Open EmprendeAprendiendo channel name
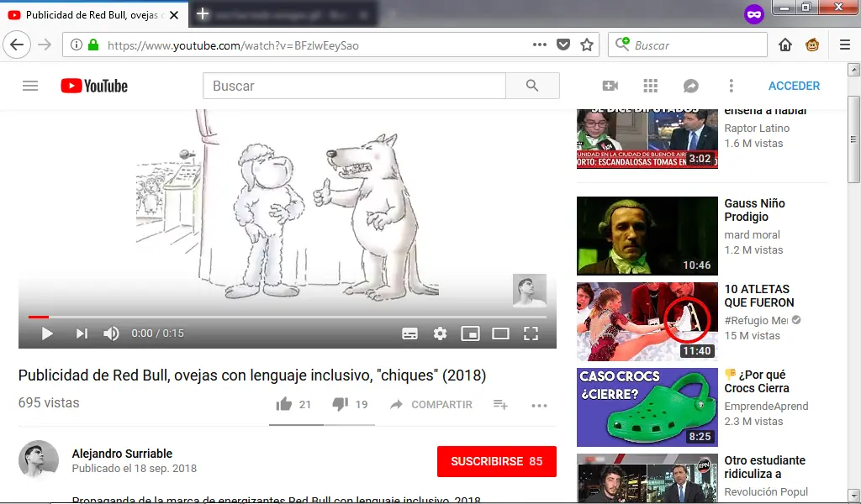861x504 pixels. pyautogui.click(x=766, y=406)
